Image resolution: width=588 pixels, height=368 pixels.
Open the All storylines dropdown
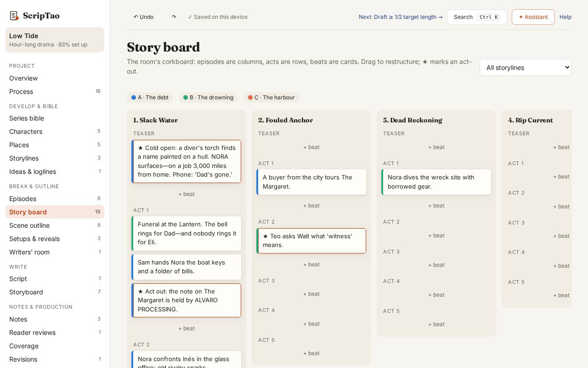click(526, 68)
